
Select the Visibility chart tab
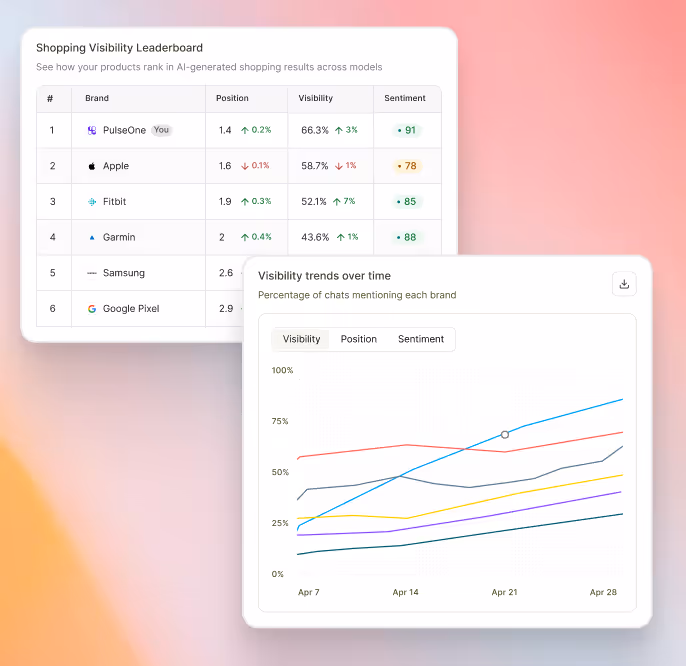[x=301, y=339]
